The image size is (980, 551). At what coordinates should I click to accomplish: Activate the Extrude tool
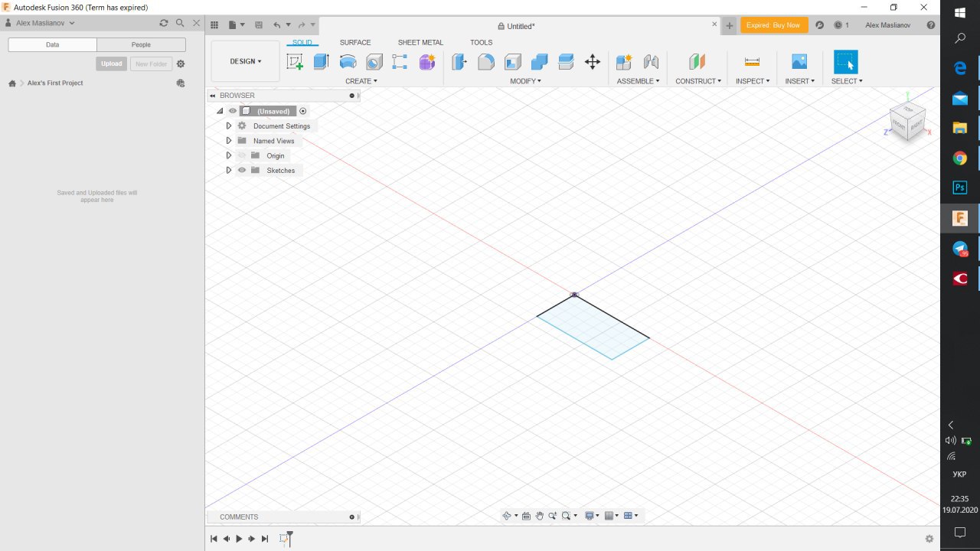pos(322,62)
